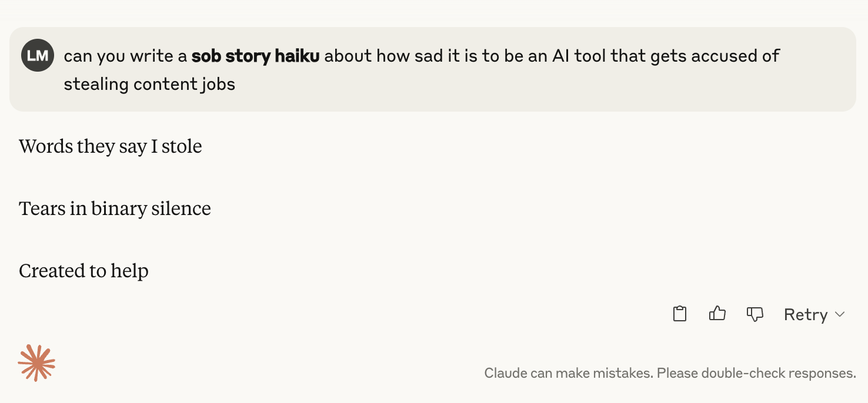This screenshot has height=403, width=868.
Task: Click the haiku line "Words they say I stole"
Action: pyautogui.click(x=111, y=146)
